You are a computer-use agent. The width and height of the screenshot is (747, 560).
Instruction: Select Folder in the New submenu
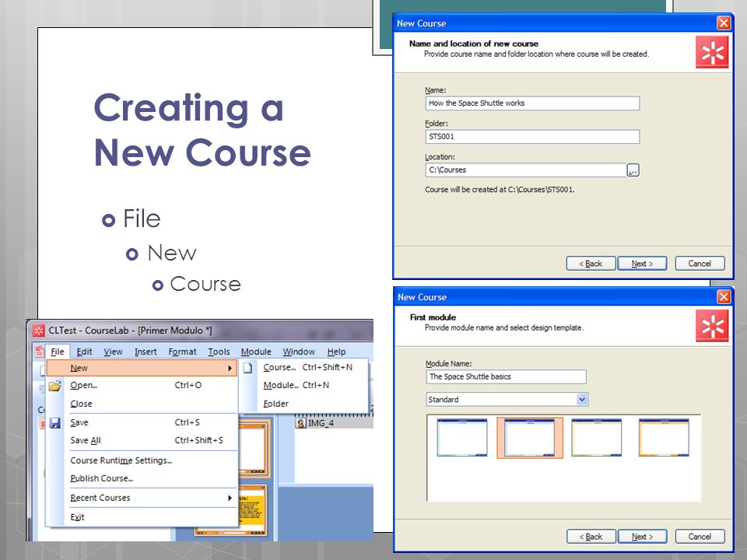tap(304, 404)
